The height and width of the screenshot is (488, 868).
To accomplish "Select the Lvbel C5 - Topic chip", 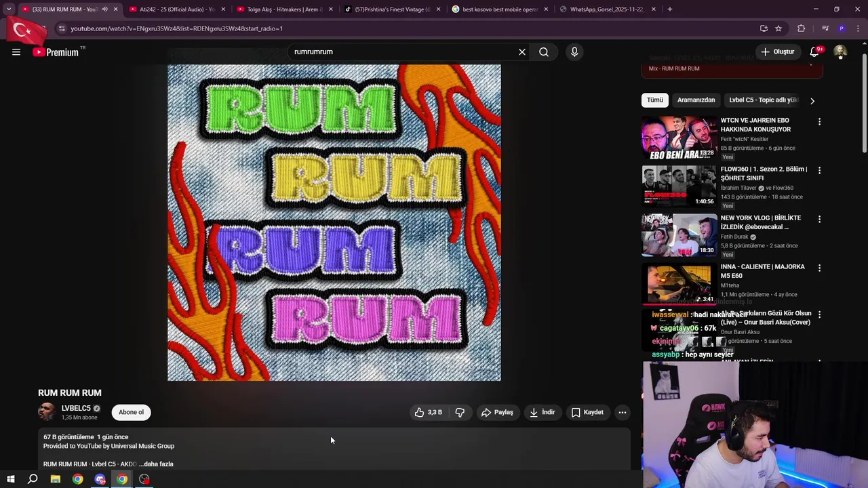I will [x=764, y=100].
